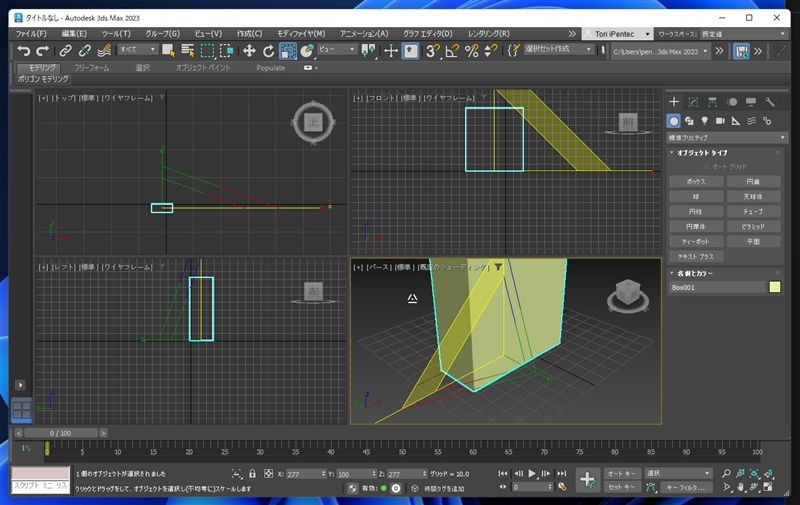This screenshot has height=505, width=800.
Task: Toggle the 3D Snaps button
Action: tap(433, 50)
